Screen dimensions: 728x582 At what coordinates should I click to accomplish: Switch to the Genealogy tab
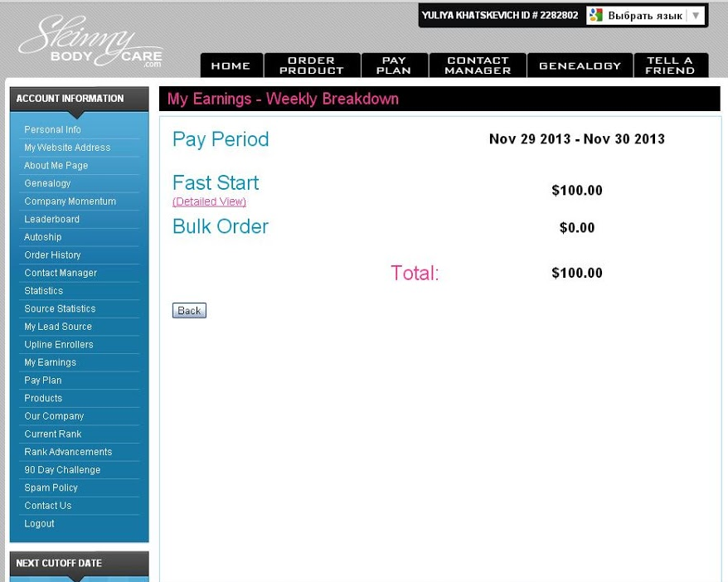coord(580,65)
